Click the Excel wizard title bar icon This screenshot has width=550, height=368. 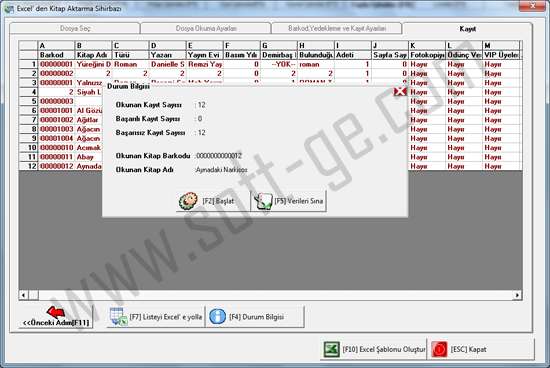[x=9, y=9]
